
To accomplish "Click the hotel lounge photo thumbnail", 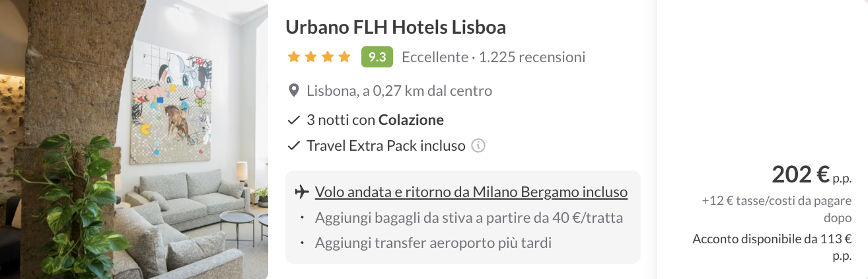I will [x=134, y=139].
